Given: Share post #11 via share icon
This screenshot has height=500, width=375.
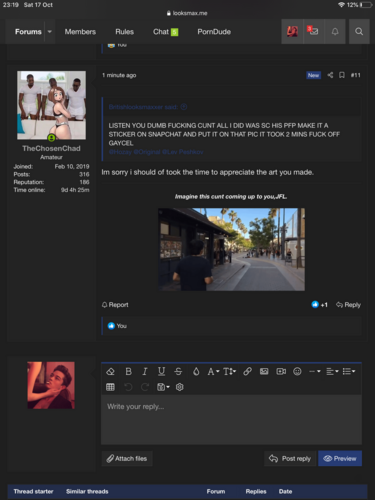Looking at the screenshot, I should 330,75.
